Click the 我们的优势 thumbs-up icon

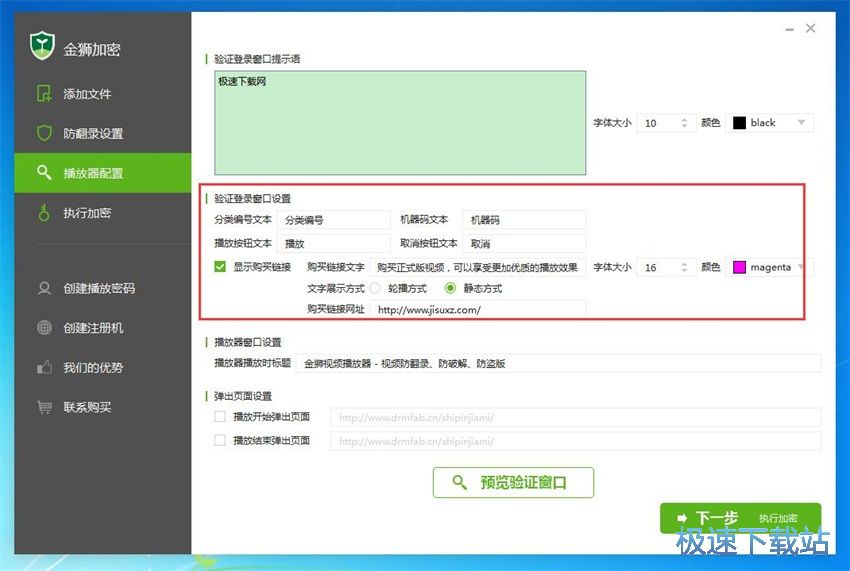pos(44,368)
